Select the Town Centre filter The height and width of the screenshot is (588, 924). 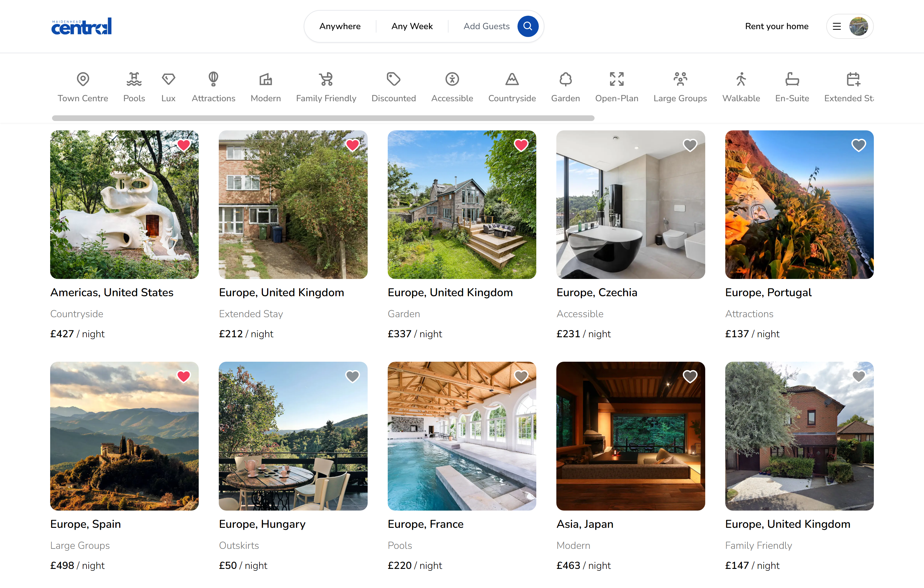(x=82, y=86)
